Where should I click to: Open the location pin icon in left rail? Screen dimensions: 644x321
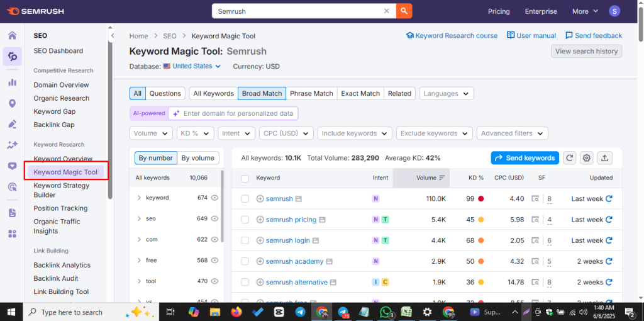click(13, 103)
